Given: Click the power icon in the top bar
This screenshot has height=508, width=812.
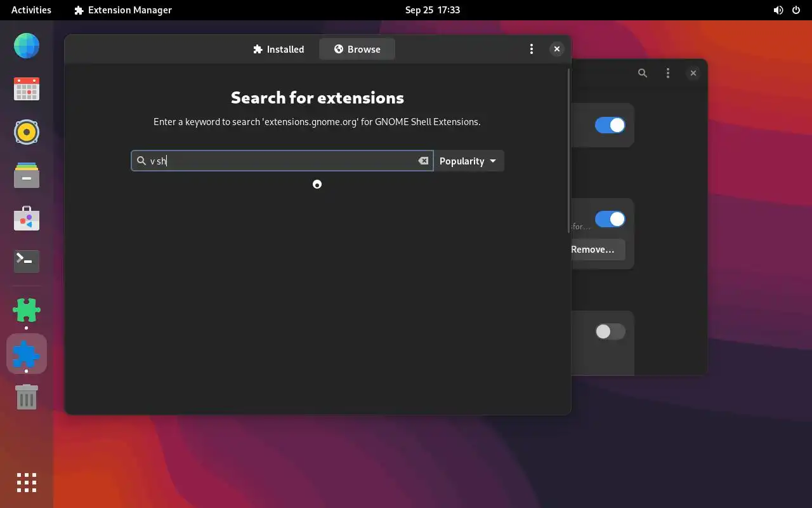Looking at the screenshot, I should click(x=796, y=10).
